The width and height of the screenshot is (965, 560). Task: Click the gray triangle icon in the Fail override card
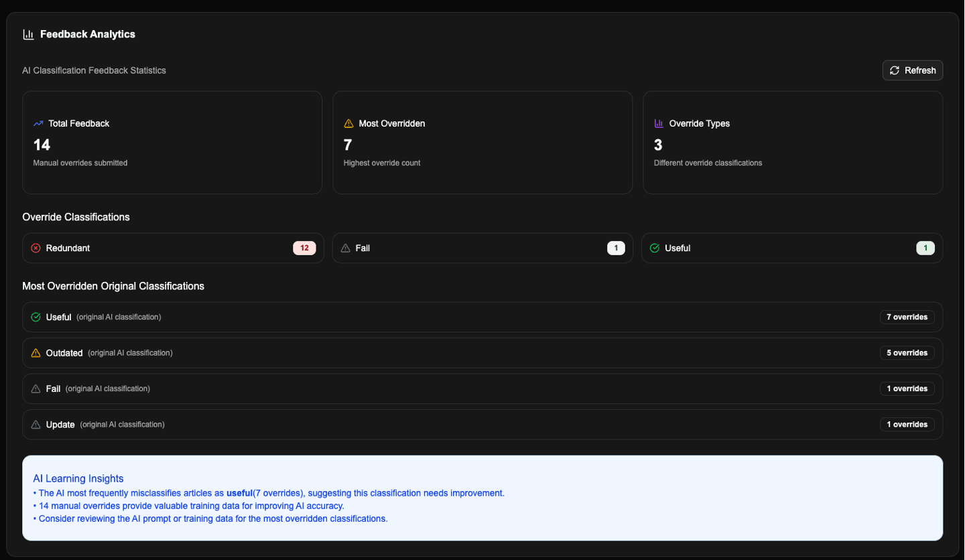346,248
